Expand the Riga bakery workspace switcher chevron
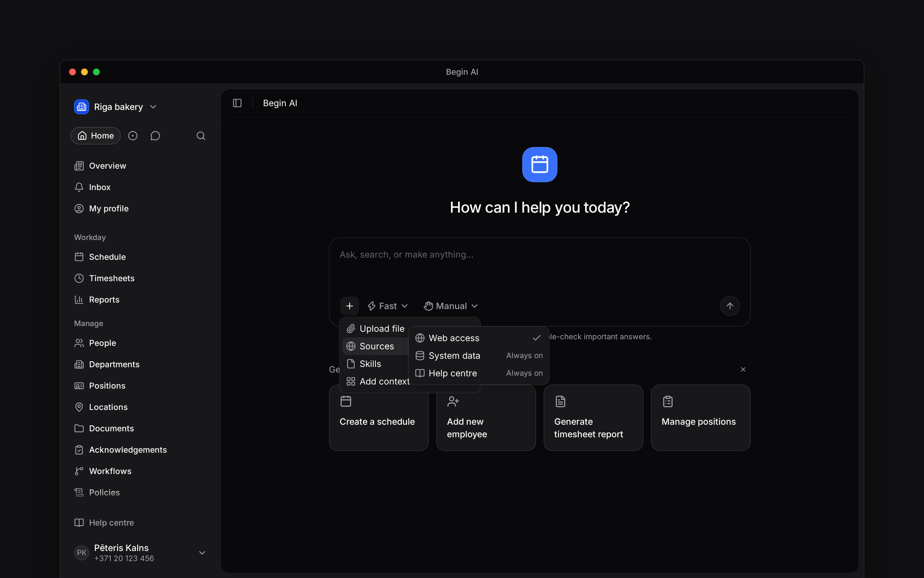The height and width of the screenshot is (578, 924). [153, 107]
